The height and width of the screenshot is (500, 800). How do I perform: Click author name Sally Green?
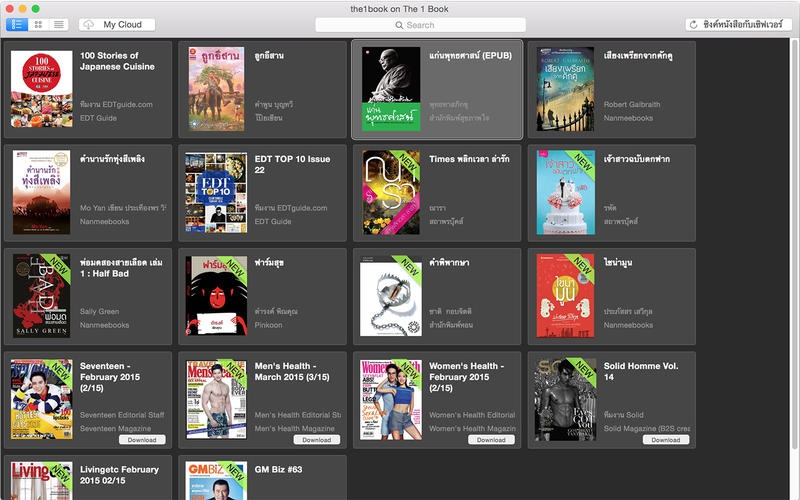coord(99,312)
